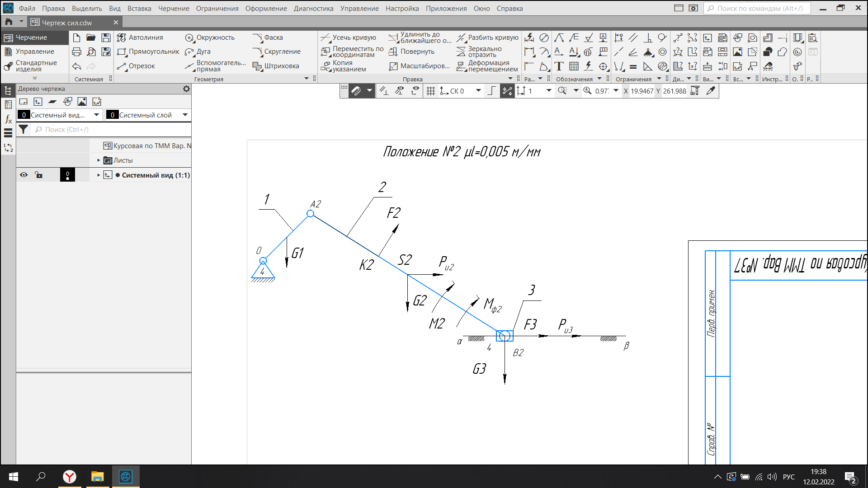
Task: Select the Auto dimension tool
Action: pyautogui.click(x=529, y=38)
